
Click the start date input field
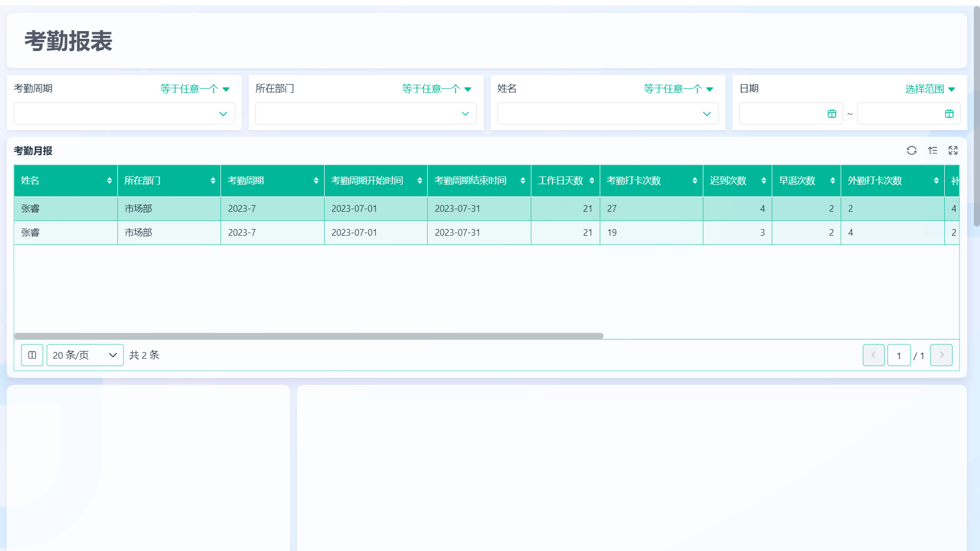pyautogui.click(x=791, y=114)
